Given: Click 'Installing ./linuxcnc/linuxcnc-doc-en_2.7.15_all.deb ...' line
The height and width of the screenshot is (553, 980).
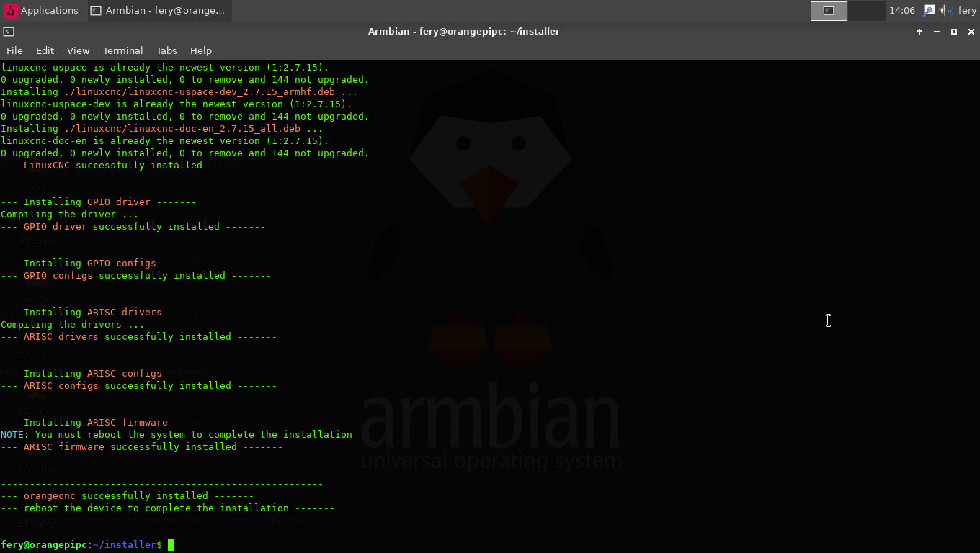Looking at the screenshot, I should point(162,129).
